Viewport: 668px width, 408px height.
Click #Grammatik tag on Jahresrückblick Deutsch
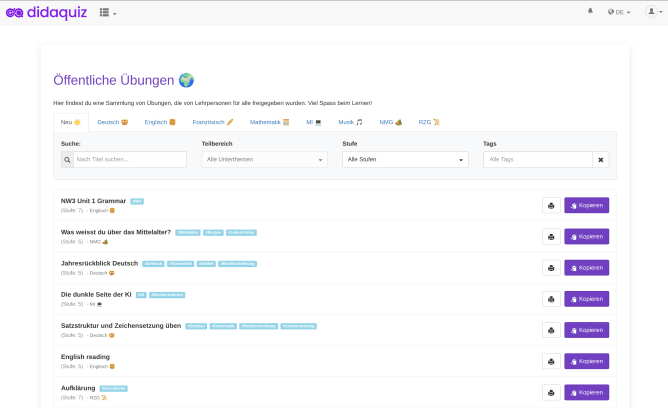(181, 264)
